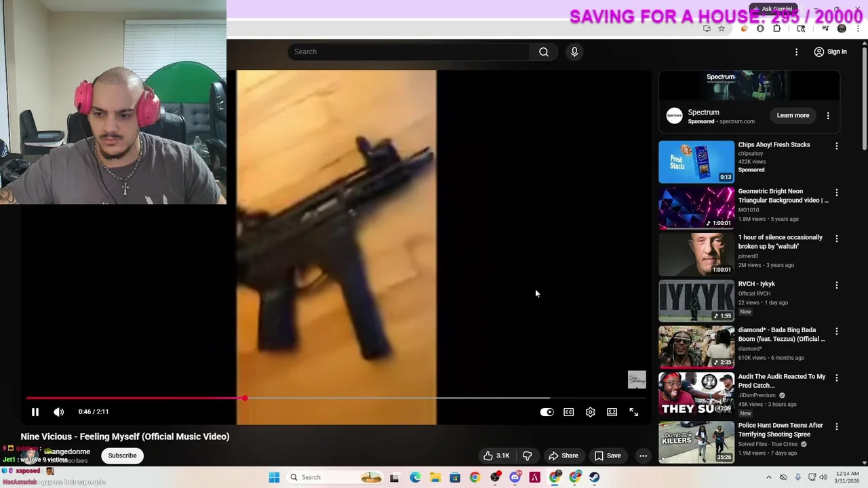Open the orange extension icon in toolbar
The image size is (868, 488).
(745, 28)
